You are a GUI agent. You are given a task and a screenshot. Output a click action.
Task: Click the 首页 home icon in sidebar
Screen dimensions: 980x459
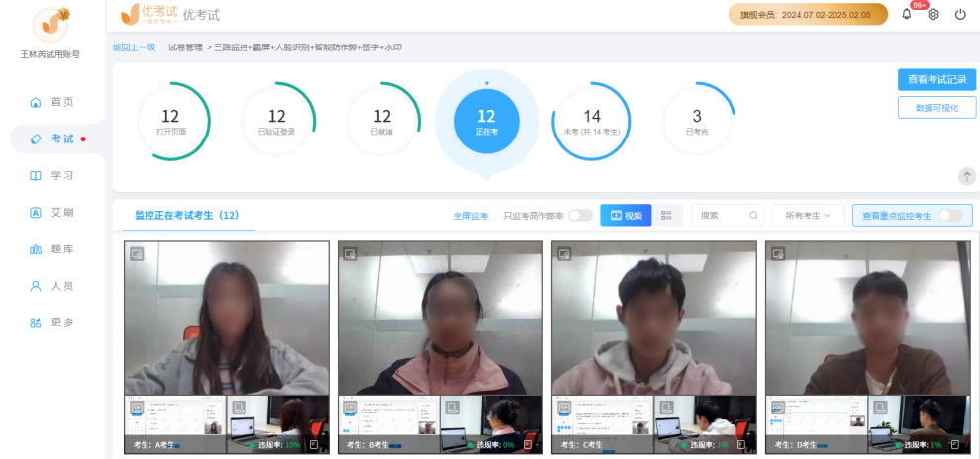click(36, 102)
